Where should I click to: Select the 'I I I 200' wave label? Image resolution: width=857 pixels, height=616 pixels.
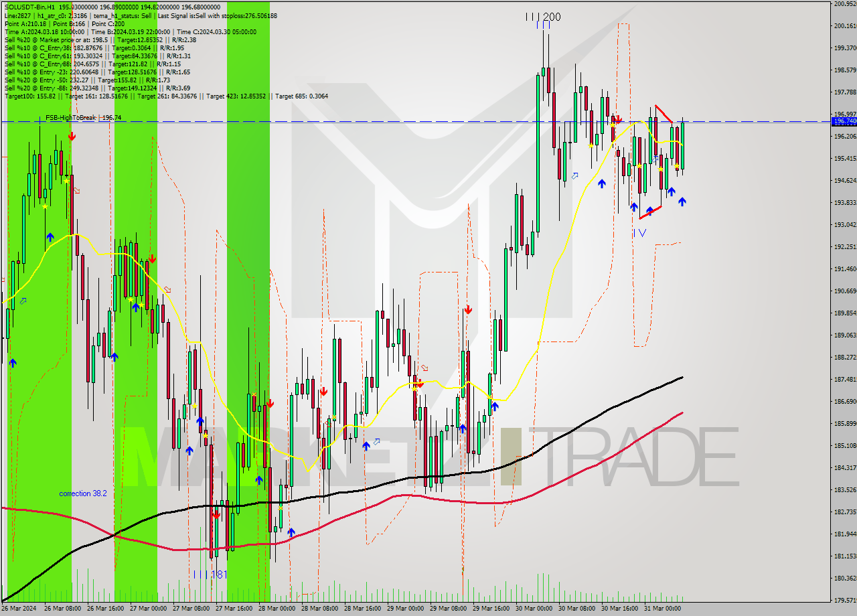543,17
